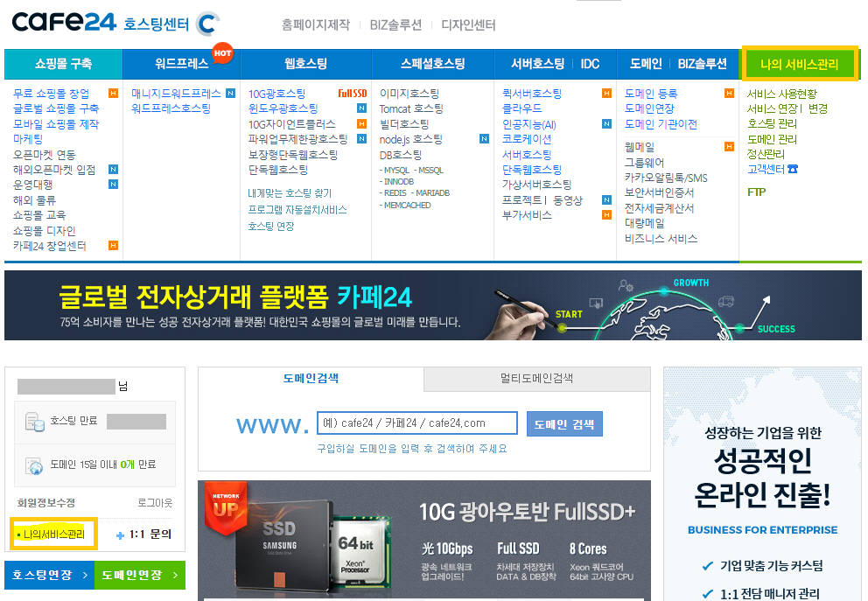868x601 pixels.
Task: Open the 디자인센터 top link
Action: point(468,24)
